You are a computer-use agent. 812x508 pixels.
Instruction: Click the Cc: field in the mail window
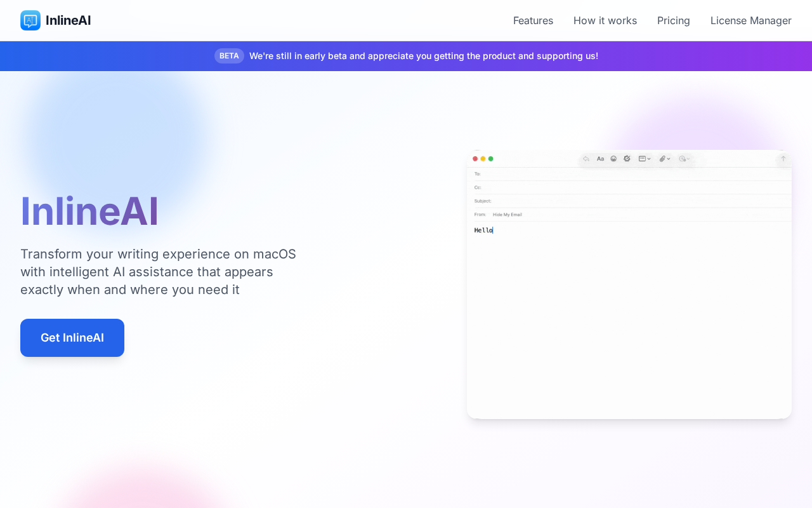tap(629, 187)
